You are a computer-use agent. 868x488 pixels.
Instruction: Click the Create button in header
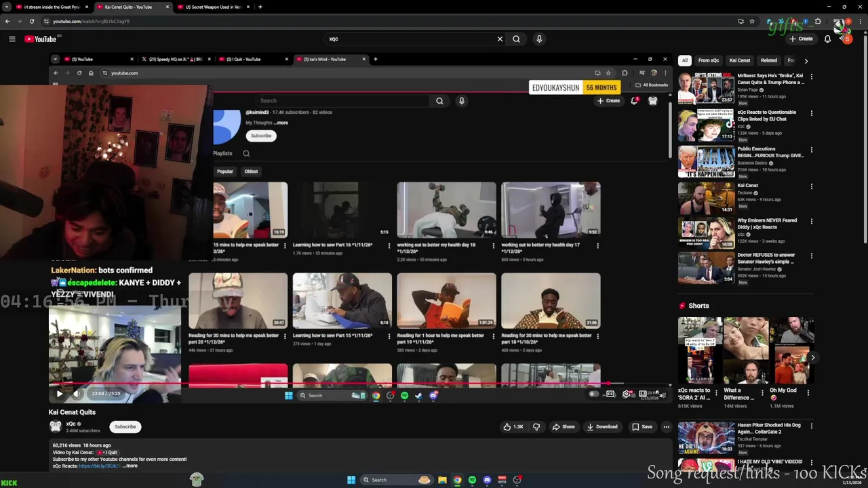tap(800, 39)
